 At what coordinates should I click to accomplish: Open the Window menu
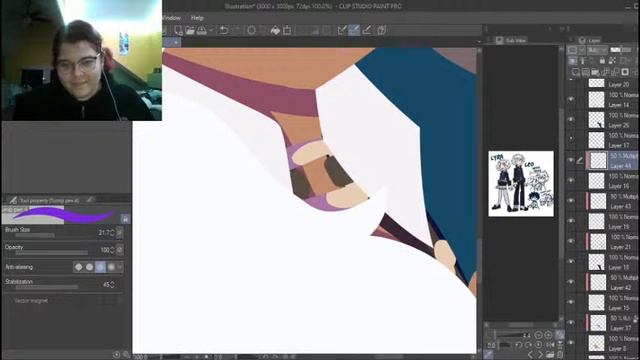coord(171,18)
